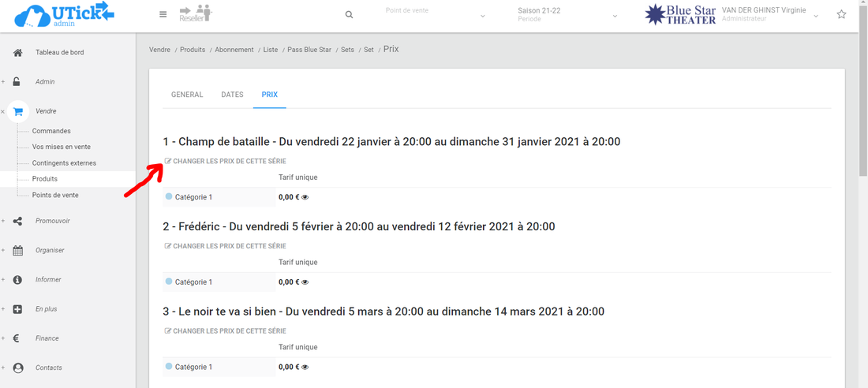The image size is (868, 388).
Task: Switch to the GENERAL tab
Action: (187, 95)
